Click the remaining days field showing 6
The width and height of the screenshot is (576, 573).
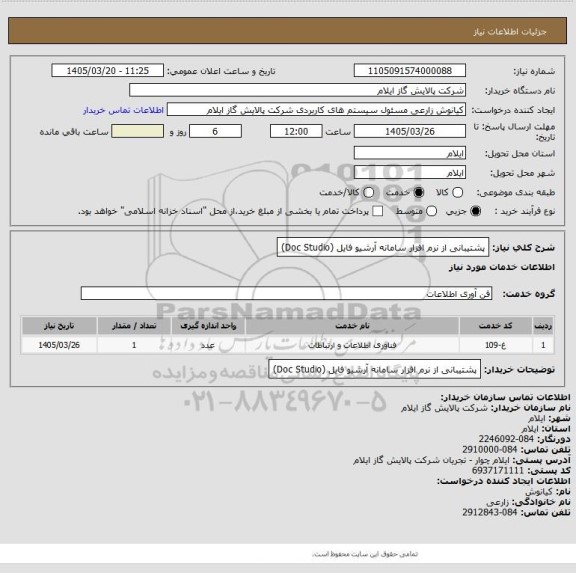pos(215,131)
